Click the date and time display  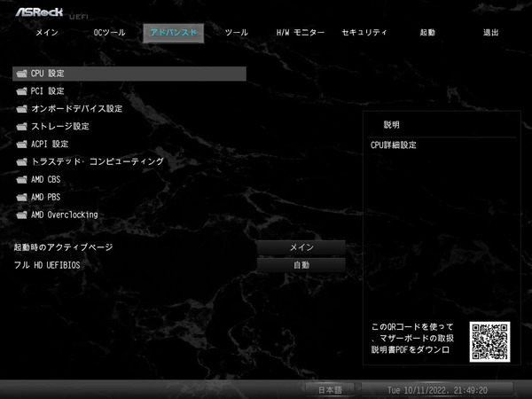438,389
